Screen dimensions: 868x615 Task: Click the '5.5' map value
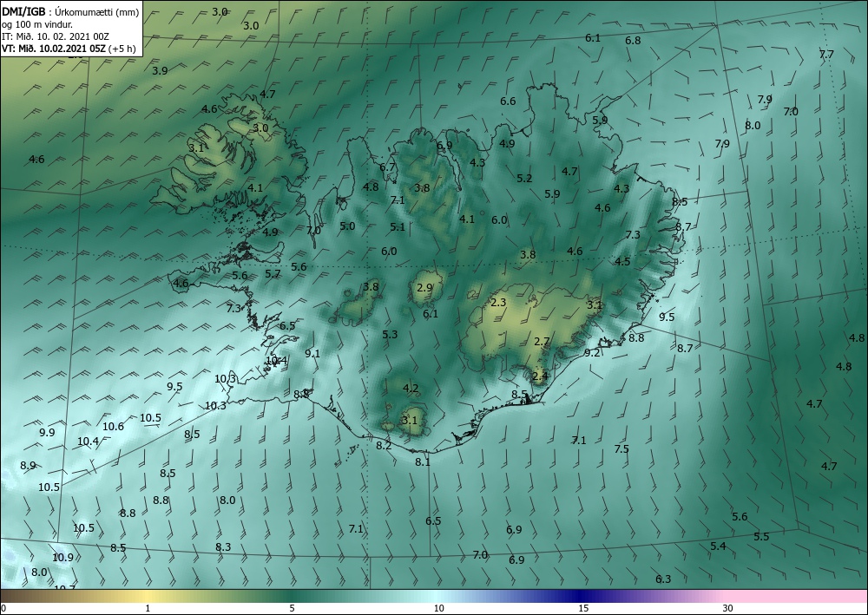[762, 537]
